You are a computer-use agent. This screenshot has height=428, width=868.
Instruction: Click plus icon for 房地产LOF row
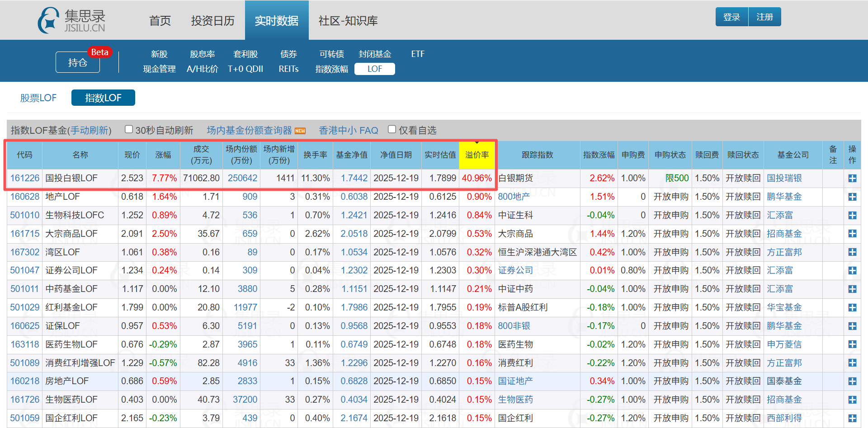[x=852, y=381]
